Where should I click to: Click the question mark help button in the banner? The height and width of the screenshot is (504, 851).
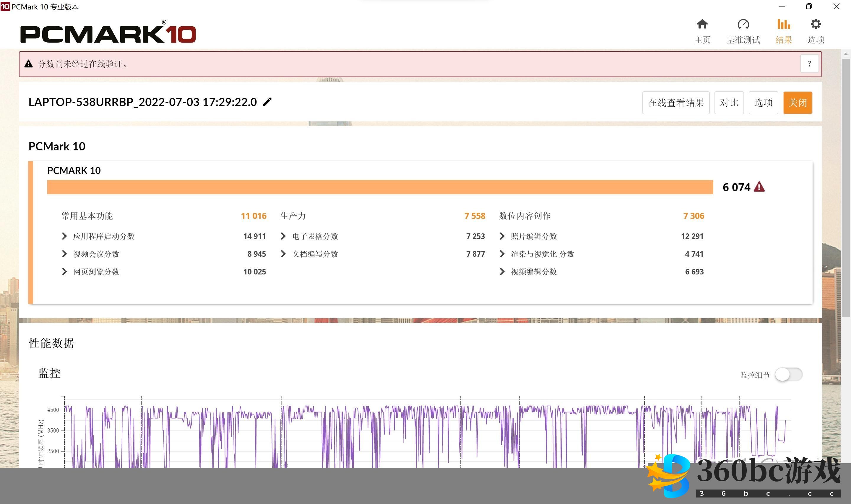[x=809, y=64]
